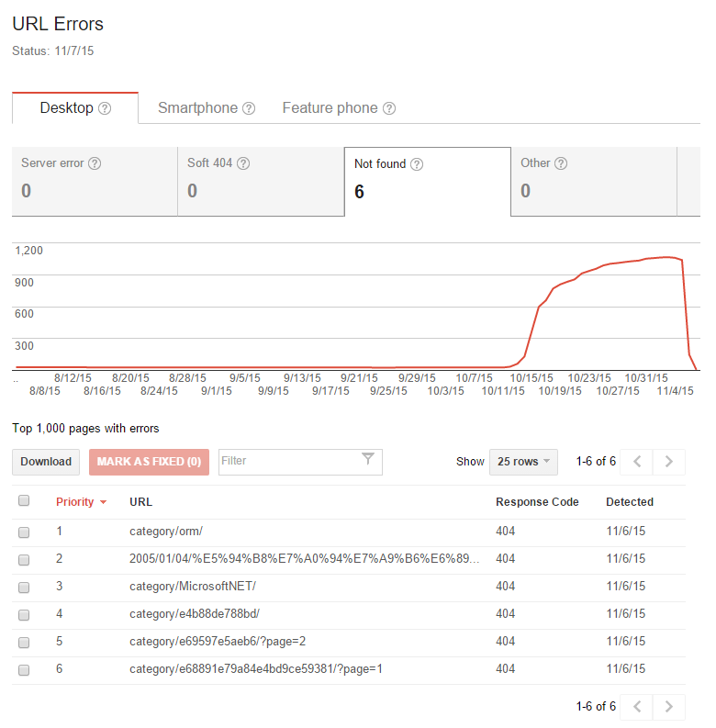Toggle the select-all checkbox in table header
716x728 pixels.
25,501
